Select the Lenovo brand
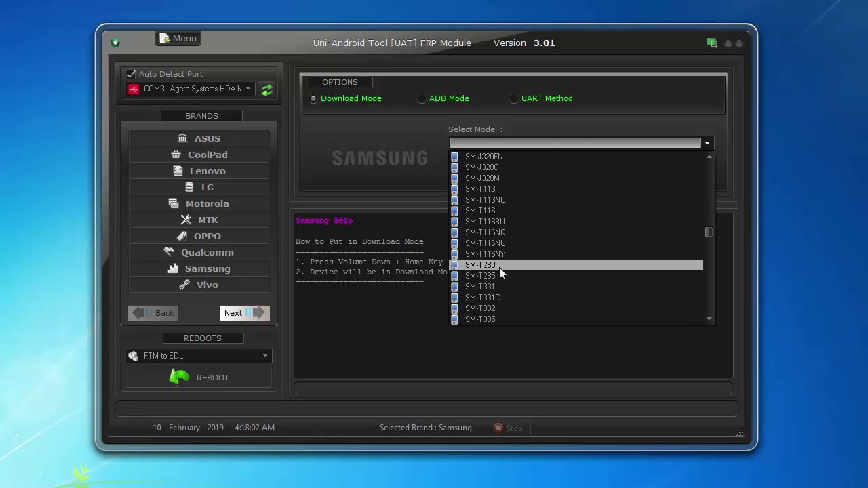 tap(199, 171)
